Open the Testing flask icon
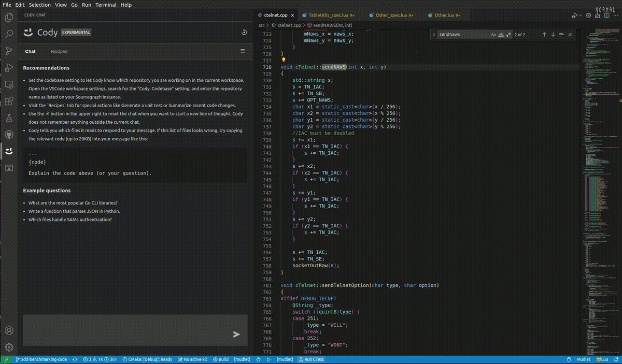622x364 pixels. point(9,118)
